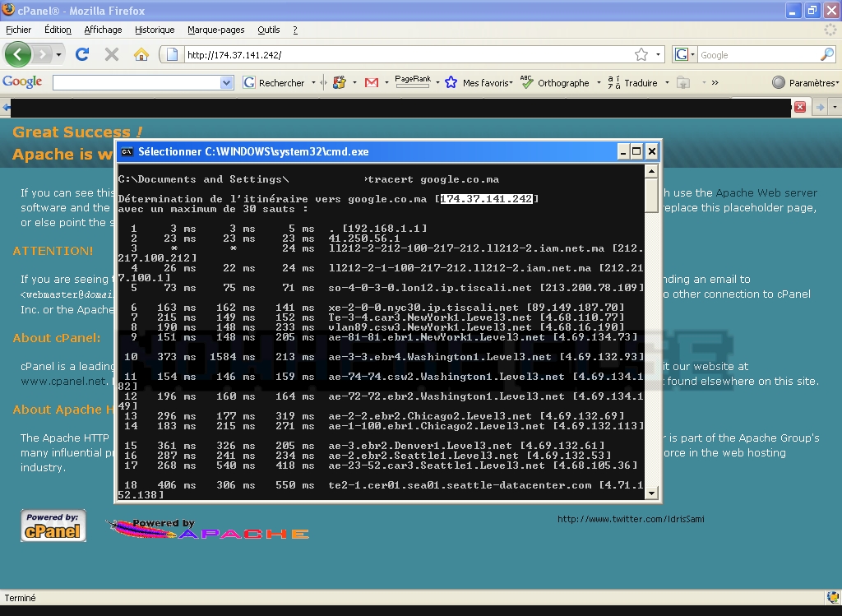This screenshot has height=616, width=842.
Task: Open the Affichage menu
Action: click(103, 30)
